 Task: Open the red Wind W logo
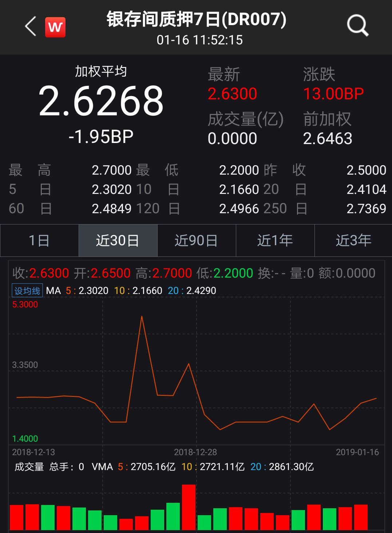(55, 27)
